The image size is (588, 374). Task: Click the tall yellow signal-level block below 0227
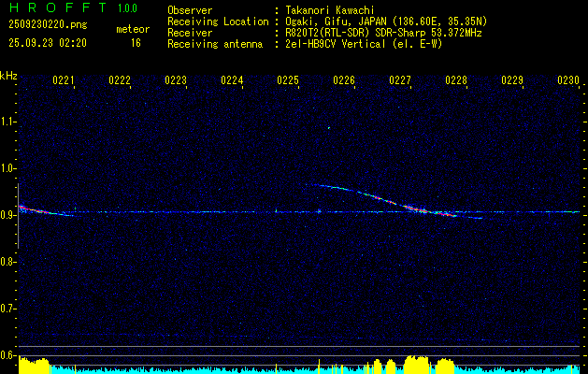(416, 365)
